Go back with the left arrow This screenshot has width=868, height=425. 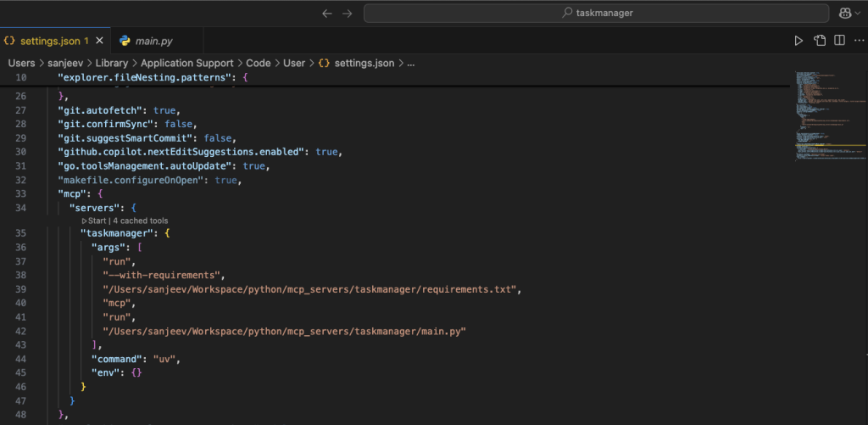(x=327, y=14)
